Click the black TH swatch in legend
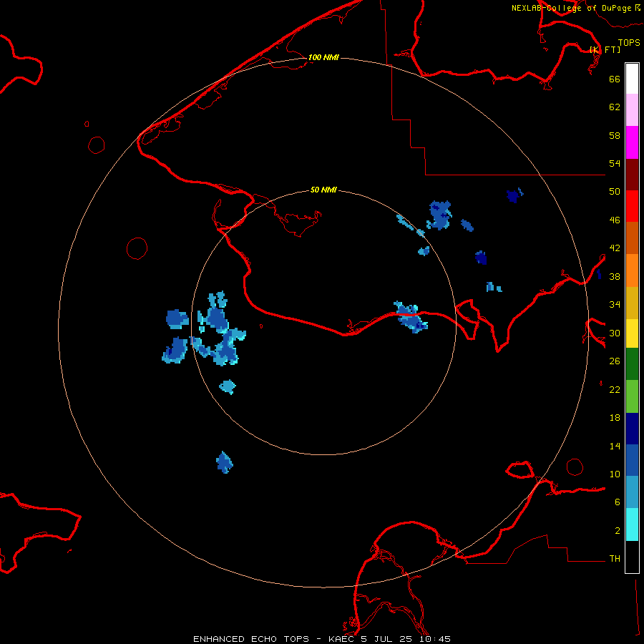This screenshot has width=644, height=644. (632, 557)
